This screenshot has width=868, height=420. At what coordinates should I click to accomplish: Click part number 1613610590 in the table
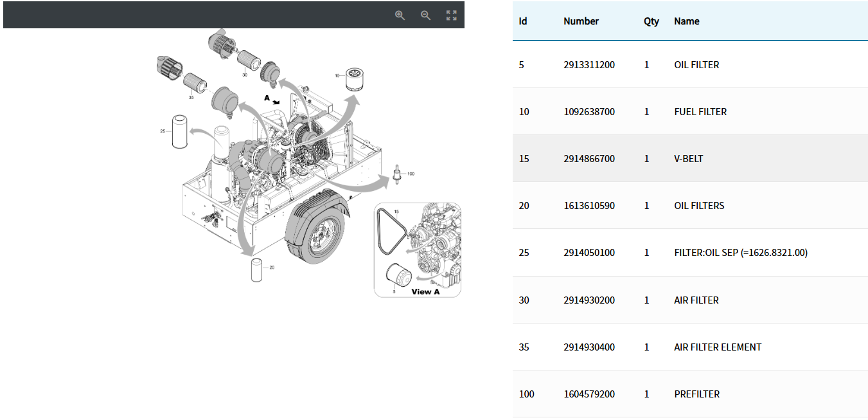tap(589, 206)
